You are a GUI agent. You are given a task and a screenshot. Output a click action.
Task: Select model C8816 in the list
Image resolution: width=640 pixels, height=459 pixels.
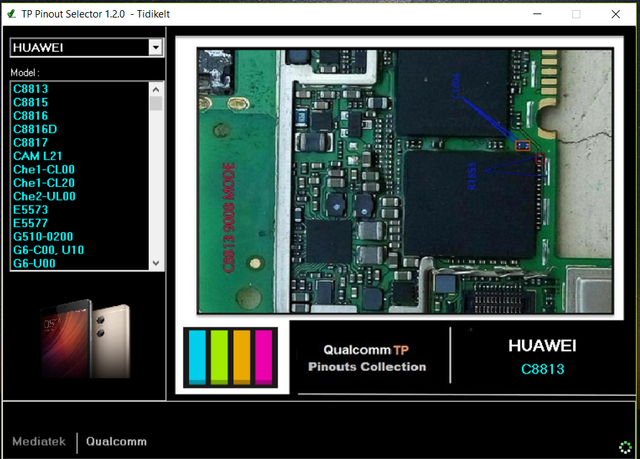click(31, 116)
